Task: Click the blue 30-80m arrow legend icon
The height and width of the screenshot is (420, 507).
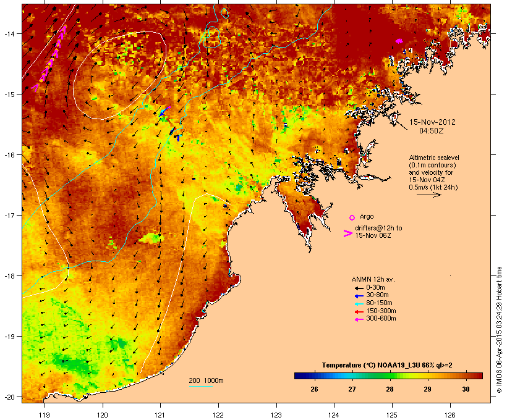Action: (x=359, y=296)
